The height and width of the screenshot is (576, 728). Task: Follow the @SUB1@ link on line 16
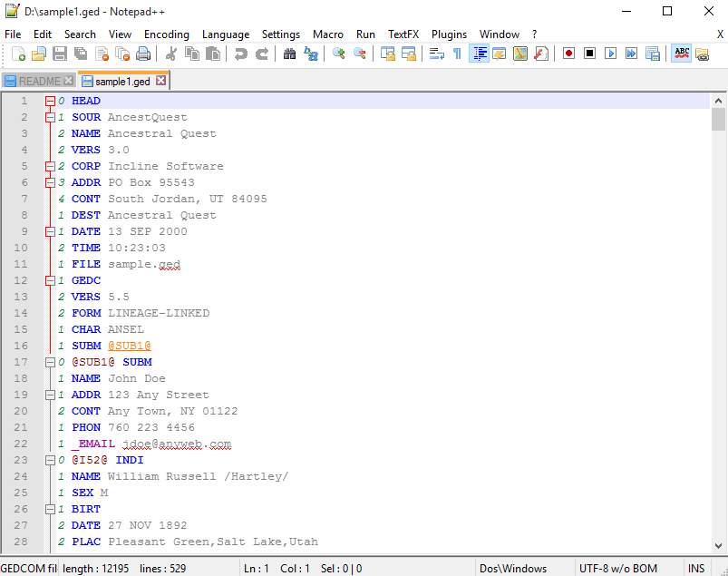130,346
